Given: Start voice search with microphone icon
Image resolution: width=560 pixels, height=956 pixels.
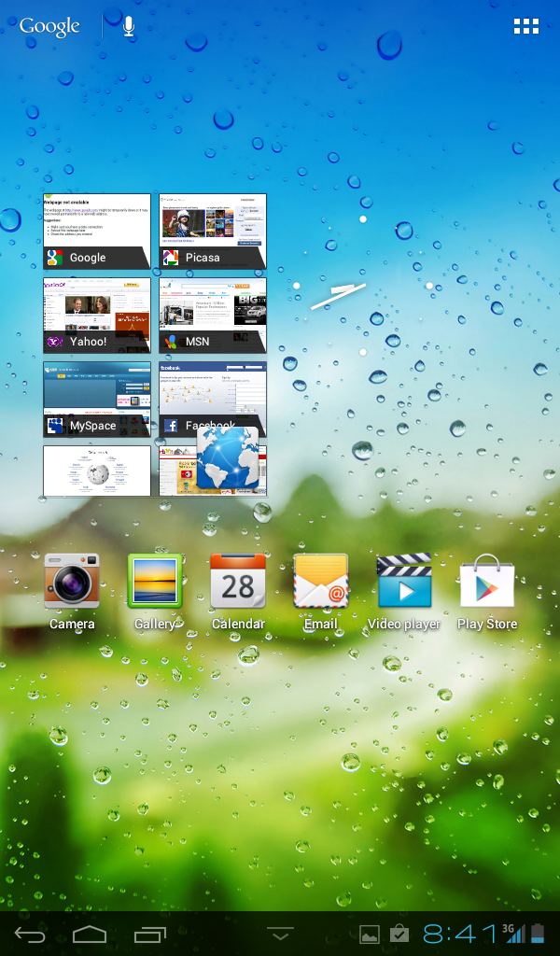Looking at the screenshot, I should (129, 26).
